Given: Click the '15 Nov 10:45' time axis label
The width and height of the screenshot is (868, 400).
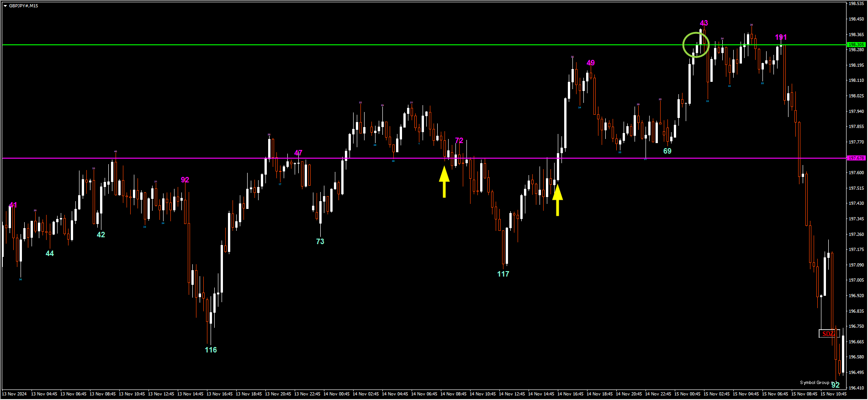Looking at the screenshot, I should pos(834,394).
